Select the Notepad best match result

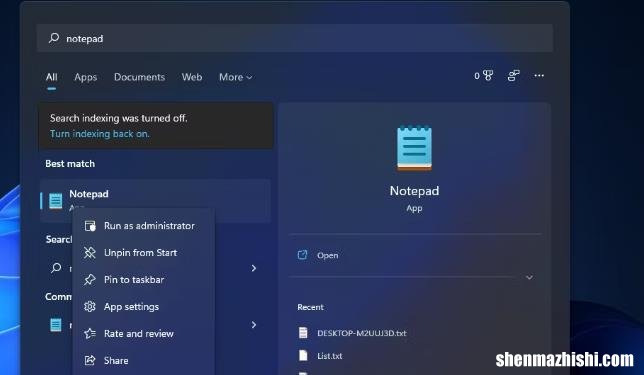click(x=155, y=201)
